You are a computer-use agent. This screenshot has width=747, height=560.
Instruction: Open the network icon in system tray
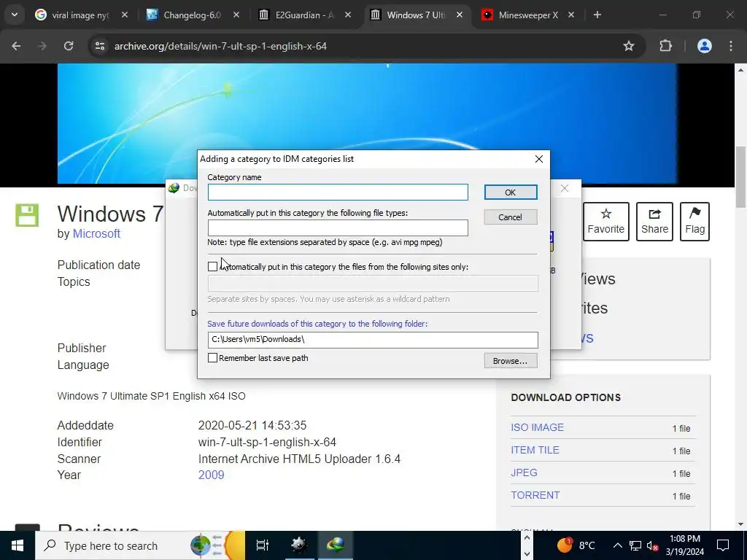[x=635, y=545]
